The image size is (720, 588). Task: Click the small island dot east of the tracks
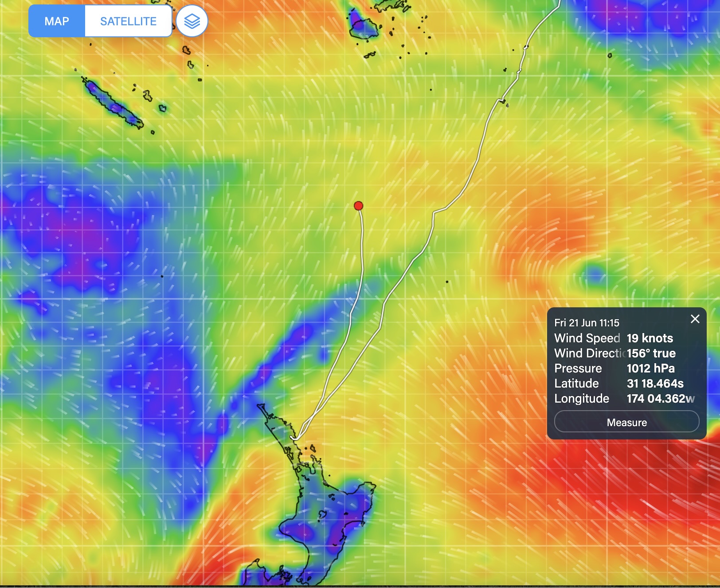tap(447, 282)
